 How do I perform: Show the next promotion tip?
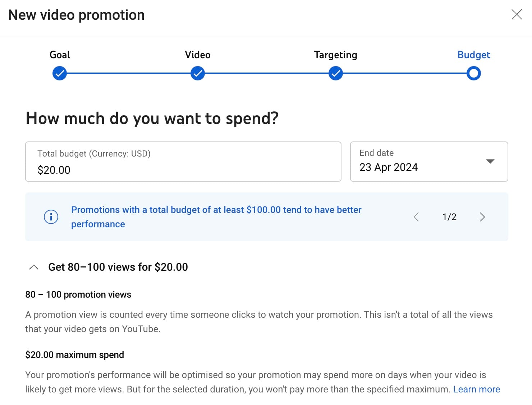click(482, 217)
